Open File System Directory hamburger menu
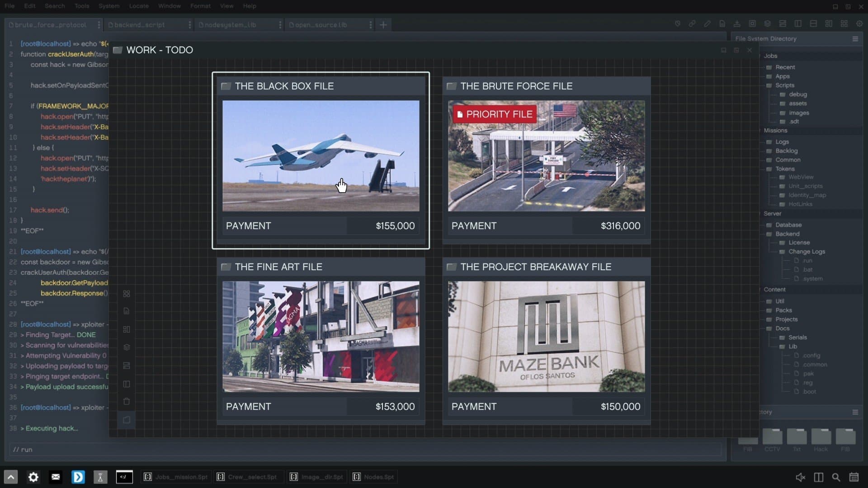Screen dimensions: 868x488 (855, 39)
